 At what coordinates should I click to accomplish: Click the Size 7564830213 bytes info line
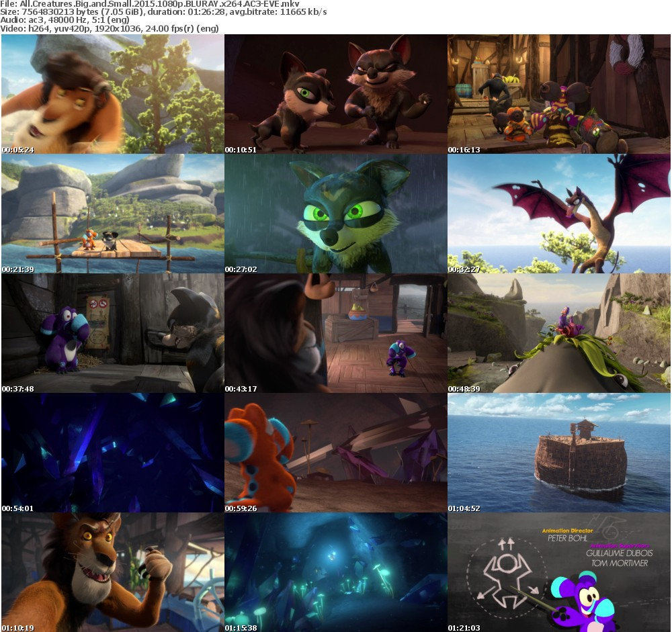point(163,12)
